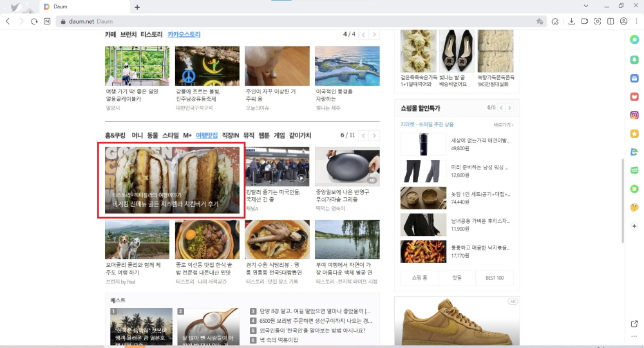
Task: Open the sidebar's bottom three-dot options
Action: (634, 336)
